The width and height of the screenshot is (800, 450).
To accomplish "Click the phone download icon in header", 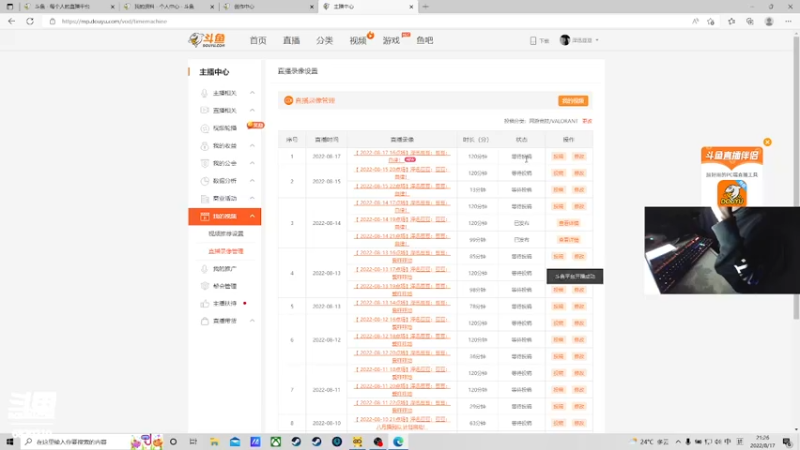I will click(533, 40).
